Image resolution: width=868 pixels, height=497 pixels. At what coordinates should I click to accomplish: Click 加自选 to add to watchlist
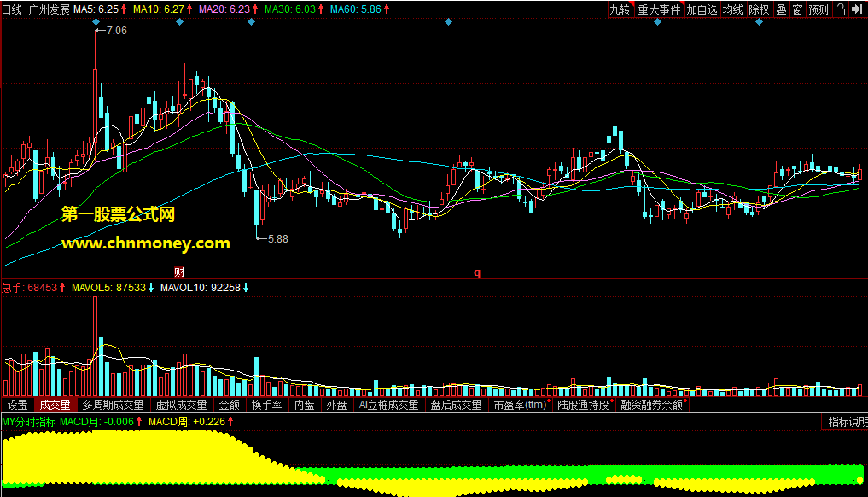[702, 9]
